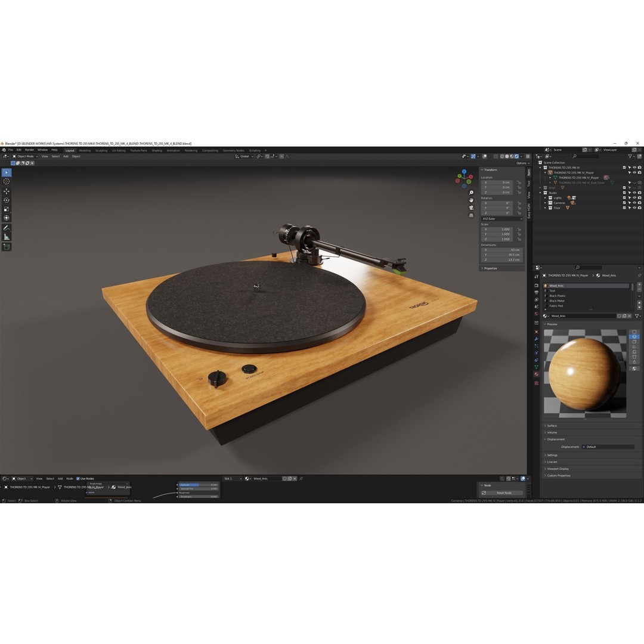Click the outliner search field

pos(584,156)
